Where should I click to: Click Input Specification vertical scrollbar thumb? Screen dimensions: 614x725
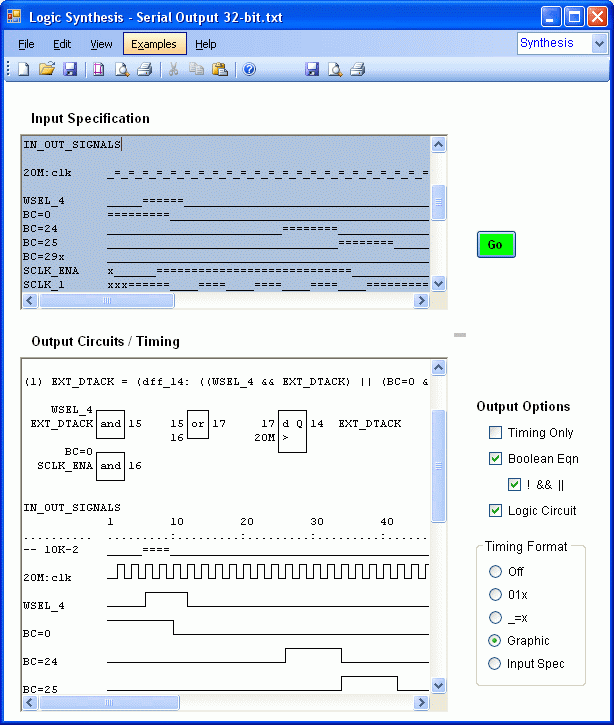click(x=438, y=203)
